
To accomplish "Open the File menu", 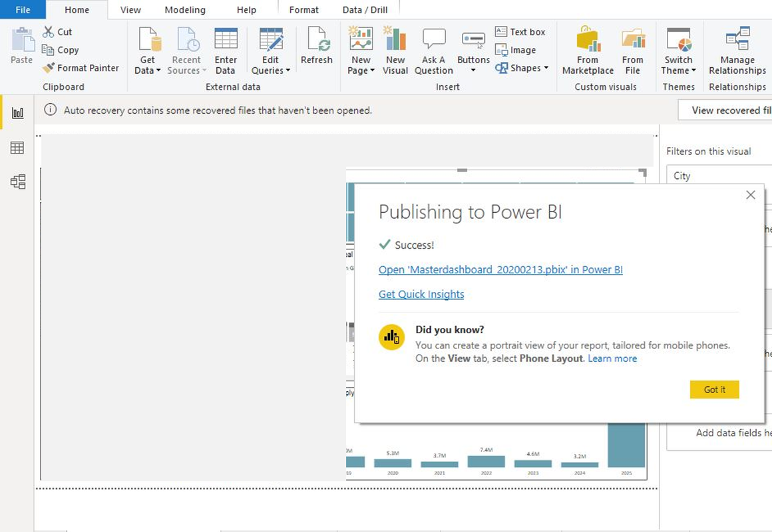I will 23,10.
